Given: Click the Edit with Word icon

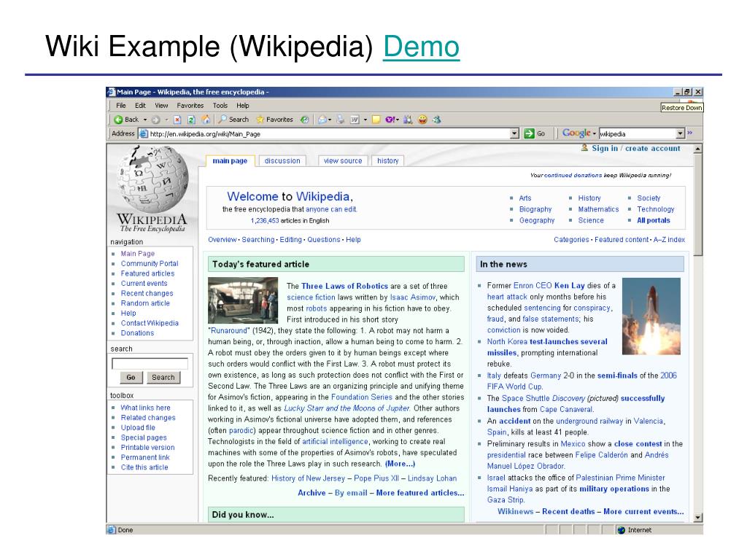Looking at the screenshot, I should [355, 120].
